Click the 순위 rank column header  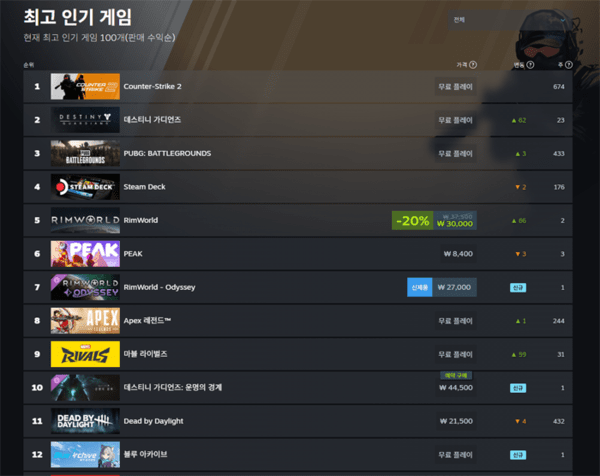pos(28,65)
